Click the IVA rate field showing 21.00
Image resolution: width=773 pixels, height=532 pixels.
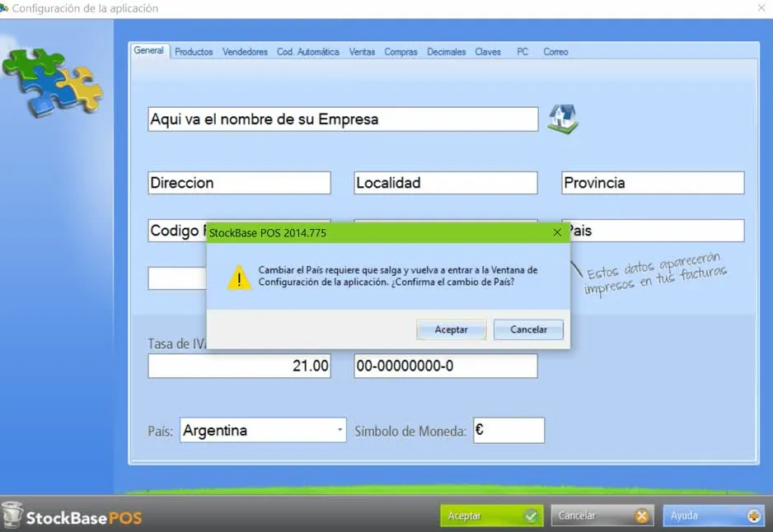click(x=239, y=366)
